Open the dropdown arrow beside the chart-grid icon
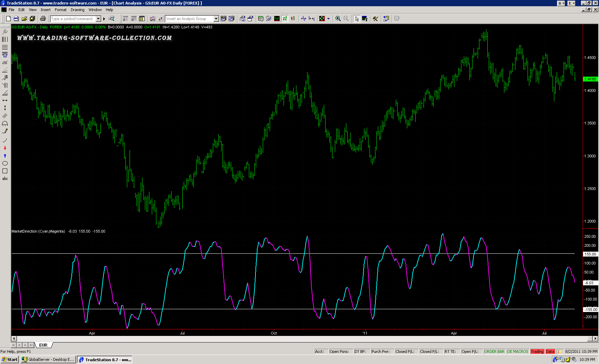Image resolution: width=599 pixels, height=364 pixels. [328, 19]
